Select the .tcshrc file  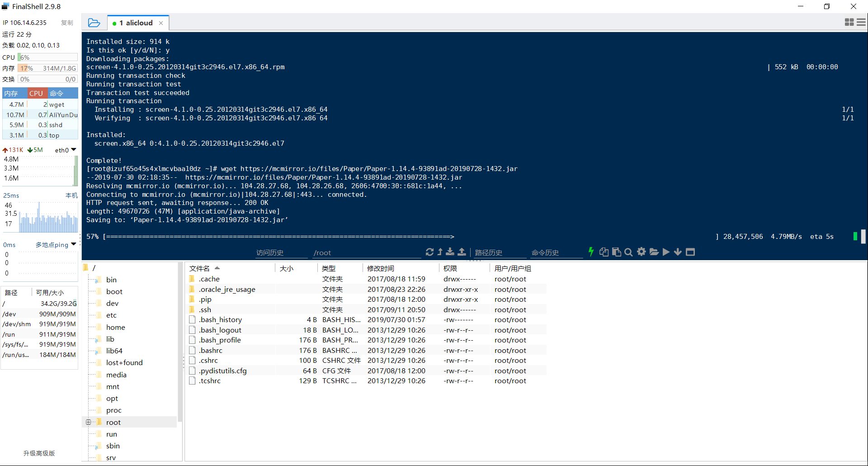[367, 381]
